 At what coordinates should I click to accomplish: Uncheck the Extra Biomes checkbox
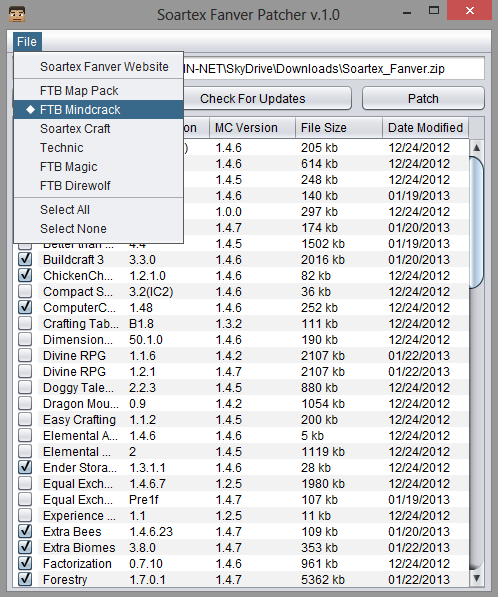pyautogui.click(x=25, y=547)
